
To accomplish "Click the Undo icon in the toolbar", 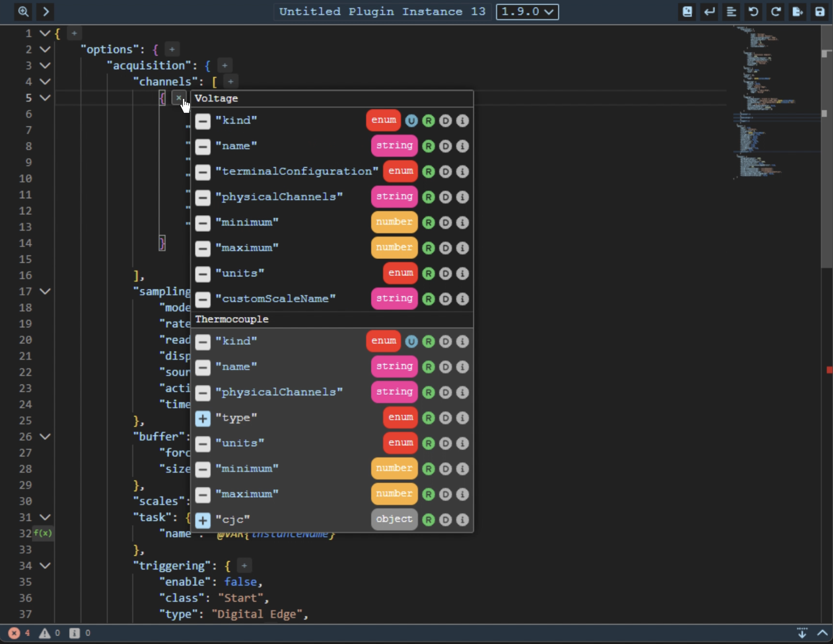I will point(753,12).
